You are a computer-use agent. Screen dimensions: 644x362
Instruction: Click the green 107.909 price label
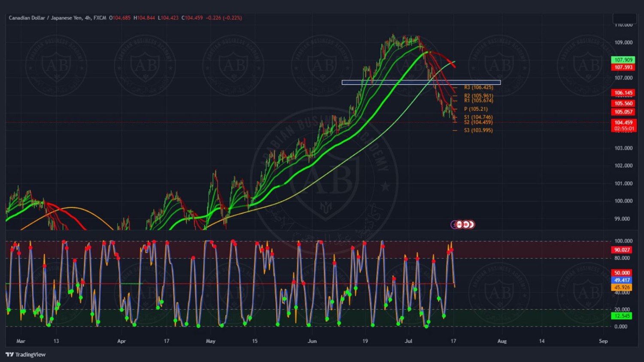pyautogui.click(x=623, y=60)
